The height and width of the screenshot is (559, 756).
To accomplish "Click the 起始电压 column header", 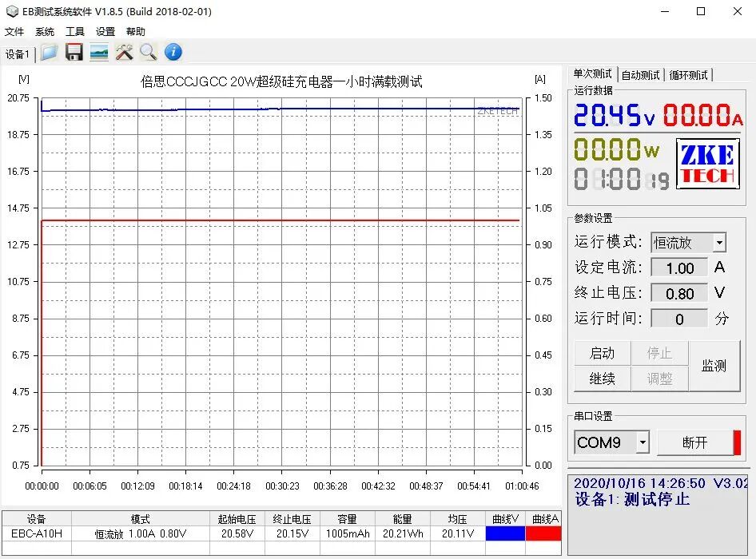I will (237, 519).
